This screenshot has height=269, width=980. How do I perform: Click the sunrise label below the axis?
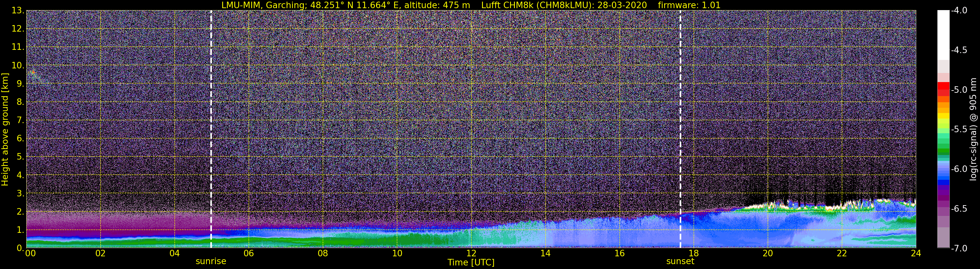[211, 262]
